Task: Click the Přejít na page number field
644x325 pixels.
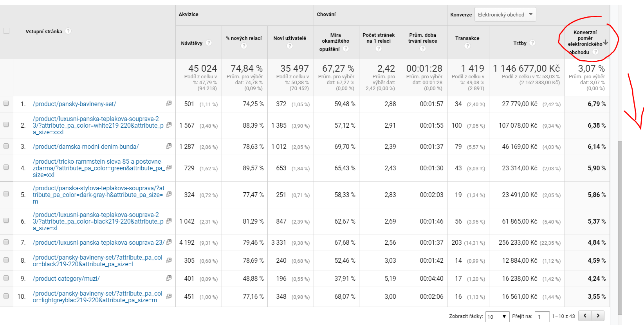Action: click(541, 316)
